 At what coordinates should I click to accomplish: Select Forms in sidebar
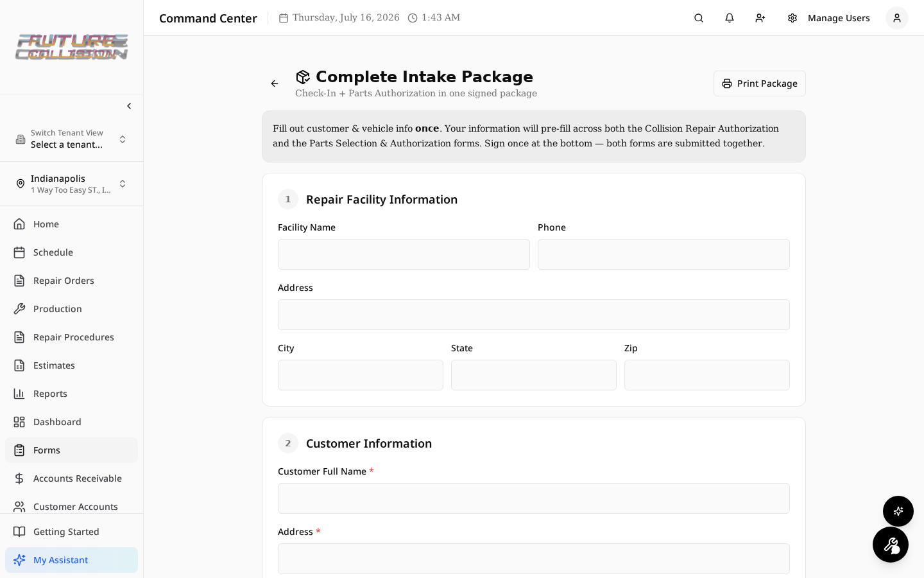pos(71,450)
